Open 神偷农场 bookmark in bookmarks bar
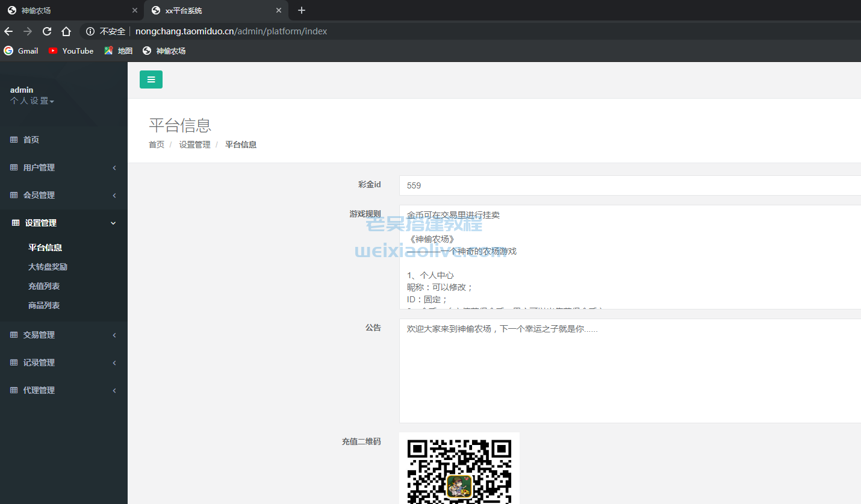This screenshot has height=504, width=861. [164, 51]
